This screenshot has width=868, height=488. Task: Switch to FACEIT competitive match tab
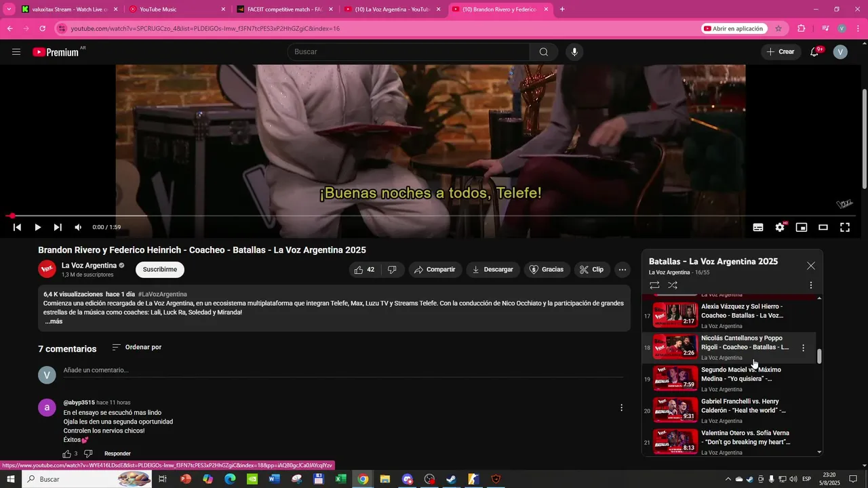284,9
